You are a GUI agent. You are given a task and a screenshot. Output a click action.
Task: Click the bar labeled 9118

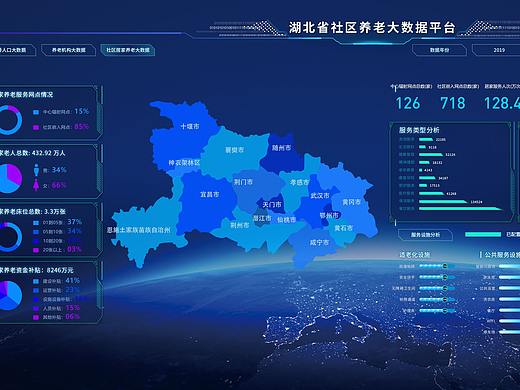pyautogui.click(x=422, y=147)
